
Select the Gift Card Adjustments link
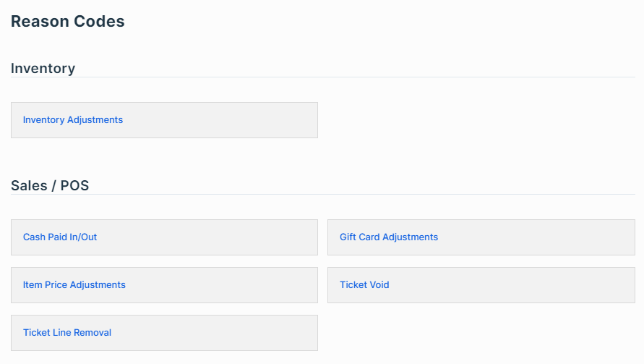pos(389,237)
